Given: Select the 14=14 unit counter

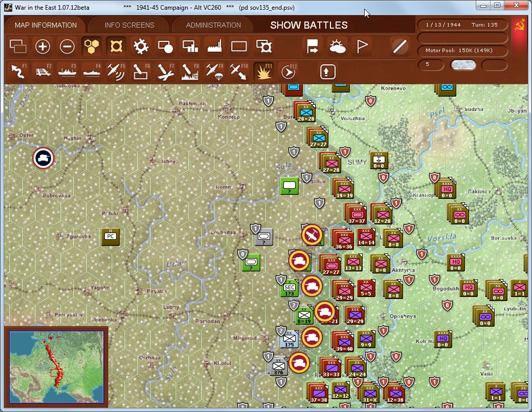Looking at the screenshot, I should [x=366, y=237].
